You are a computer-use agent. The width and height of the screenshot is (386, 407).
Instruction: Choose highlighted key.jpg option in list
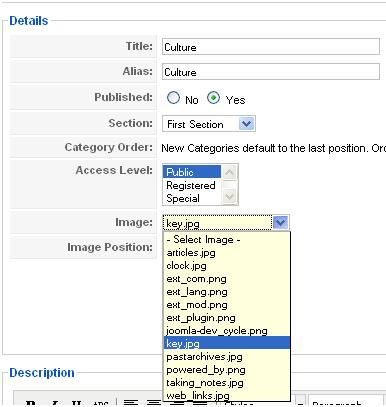coord(227,343)
